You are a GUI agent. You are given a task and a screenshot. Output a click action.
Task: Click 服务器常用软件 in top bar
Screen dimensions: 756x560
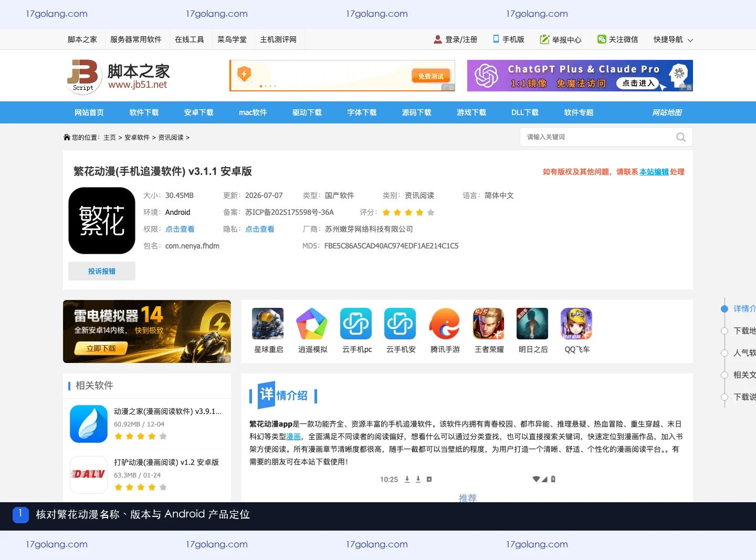coord(136,39)
